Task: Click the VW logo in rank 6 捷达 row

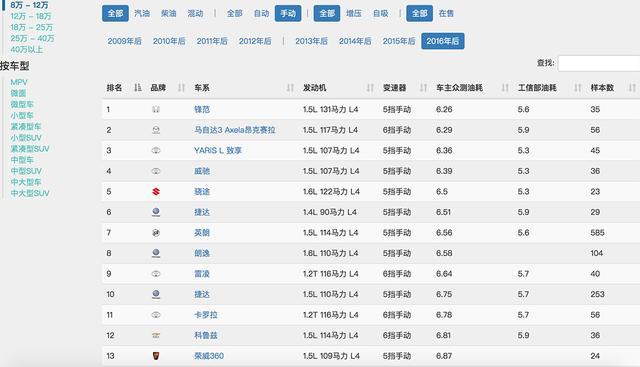Action: click(x=156, y=212)
